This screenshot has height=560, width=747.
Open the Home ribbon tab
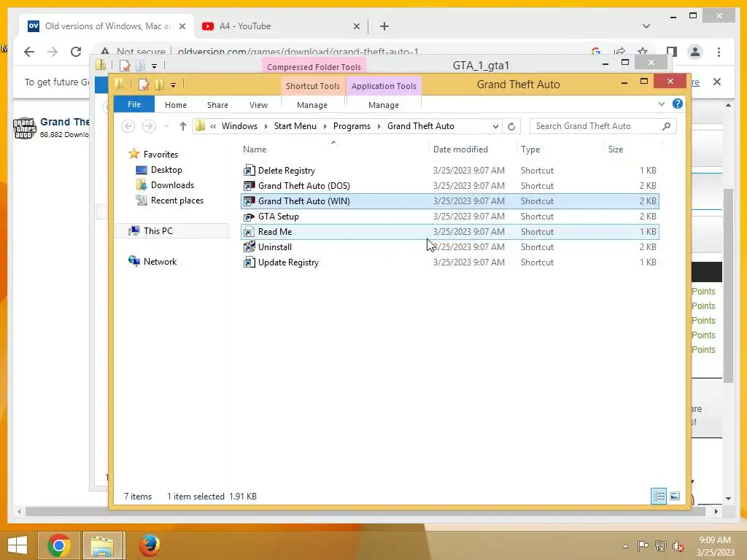pyautogui.click(x=175, y=105)
